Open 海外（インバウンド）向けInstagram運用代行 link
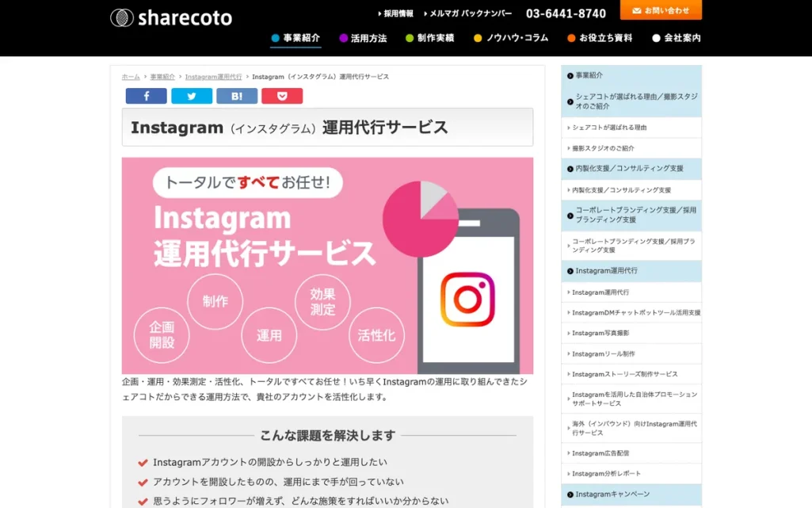 [x=631, y=428]
